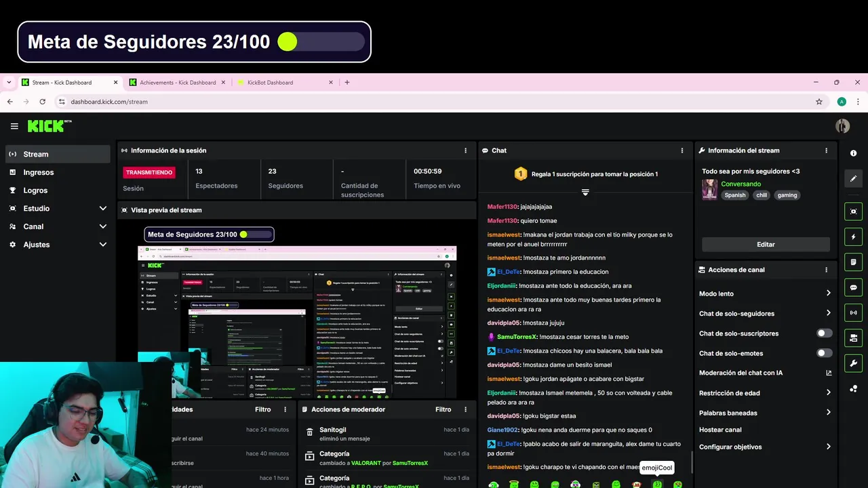Click the Conversando category link
Viewport: 868px width, 488px height.
point(741,184)
